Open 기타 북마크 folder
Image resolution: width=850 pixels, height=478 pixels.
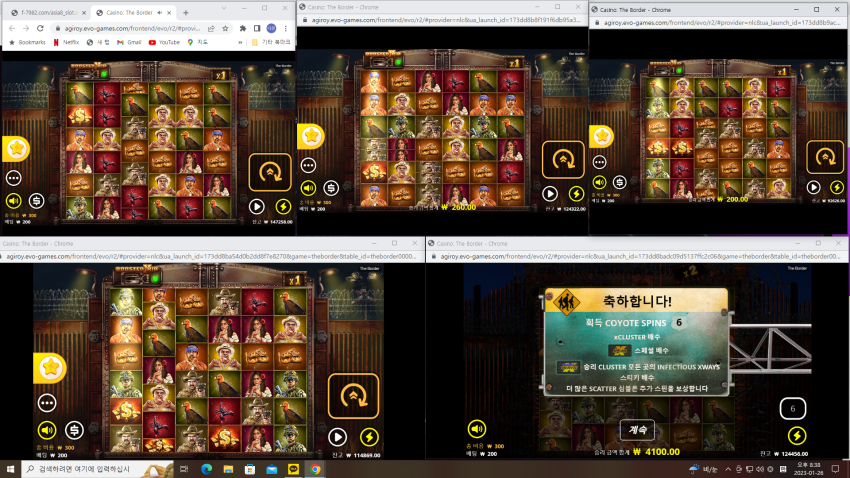pyautogui.click(x=272, y=42)
